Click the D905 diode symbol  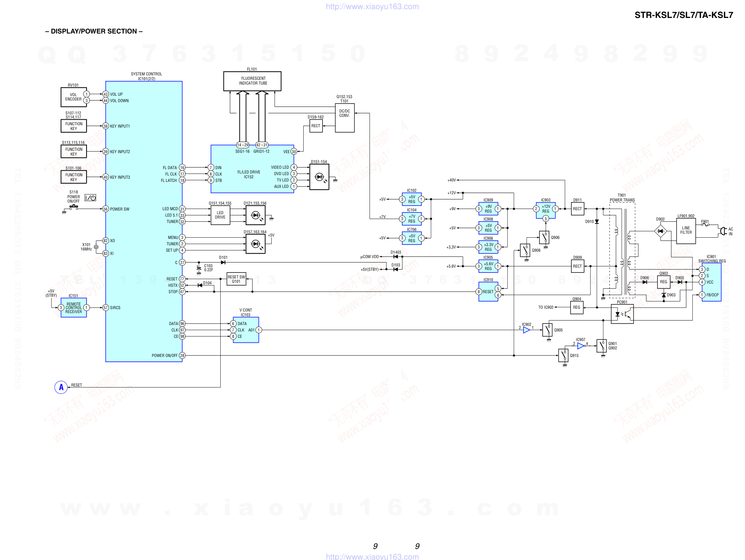pyautogui.click(x=680, y=282)
